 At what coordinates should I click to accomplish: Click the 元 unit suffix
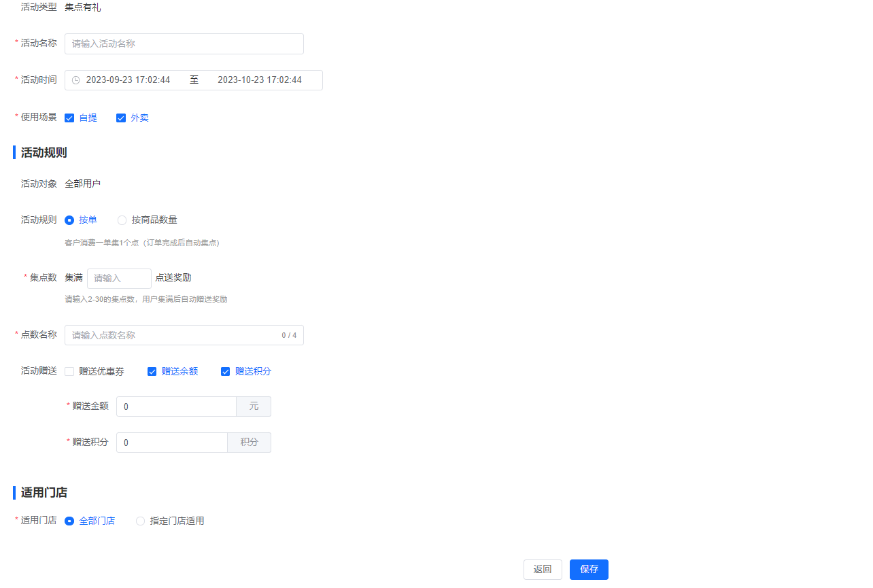[254, 407]
